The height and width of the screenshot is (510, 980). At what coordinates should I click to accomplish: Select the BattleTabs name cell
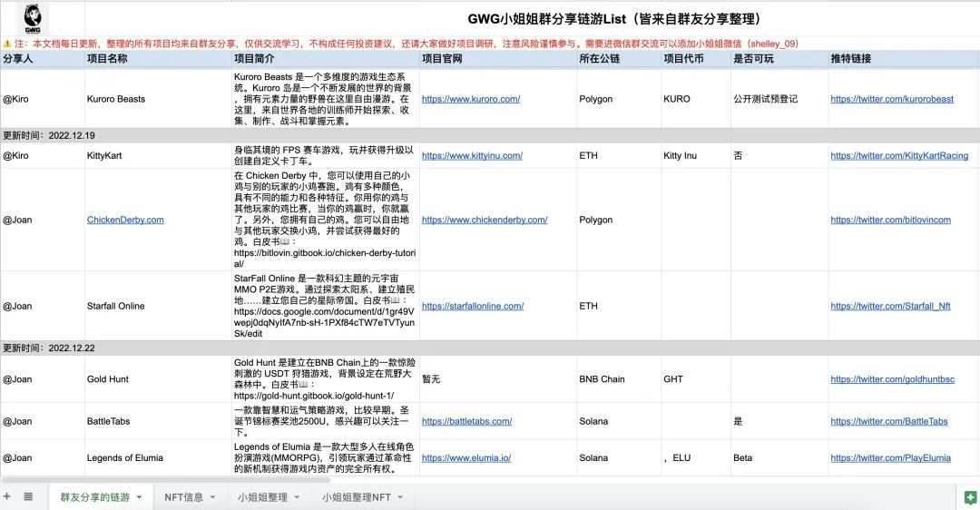[158, 421]
